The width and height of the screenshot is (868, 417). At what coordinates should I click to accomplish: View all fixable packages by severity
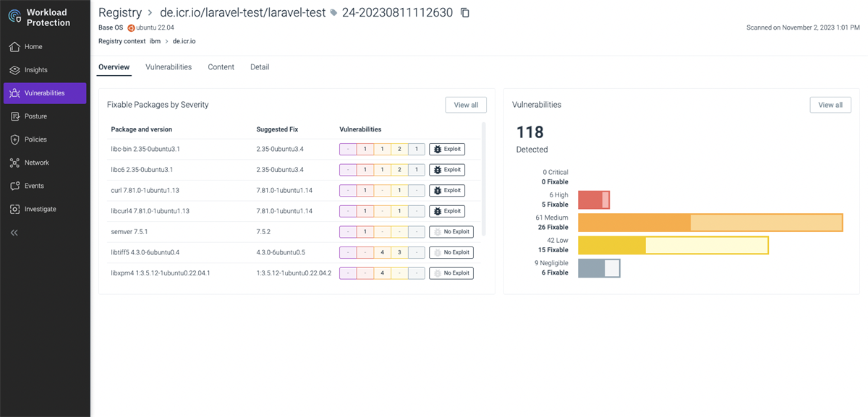point(465,104)
